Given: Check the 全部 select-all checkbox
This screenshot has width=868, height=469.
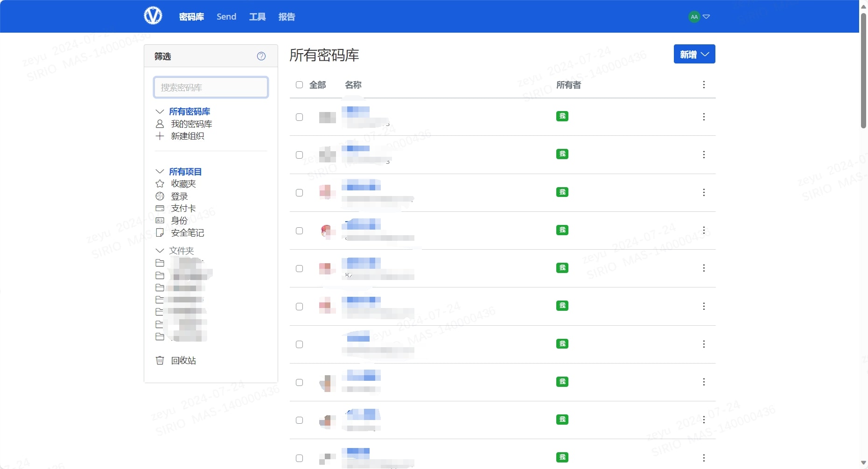Looking at the screenshot, I should (x=299, y=85).
